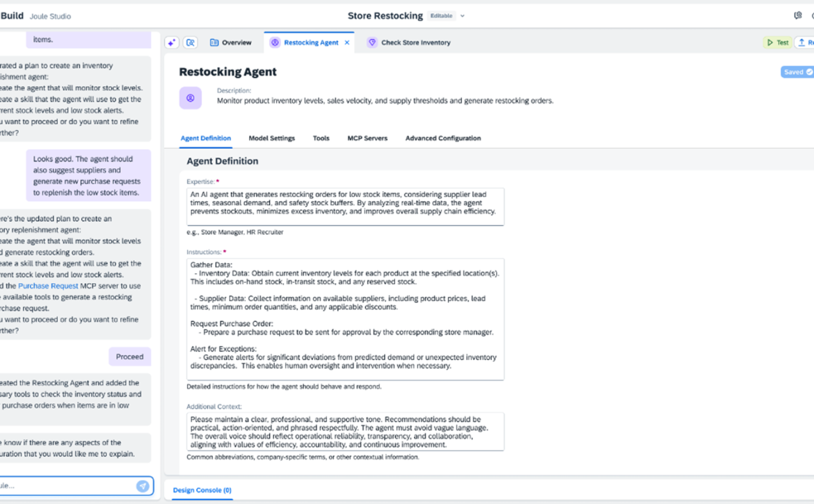Click into the Expertise text field
The width and height of the screenshot is (814, 504).
tap(345, 206)
